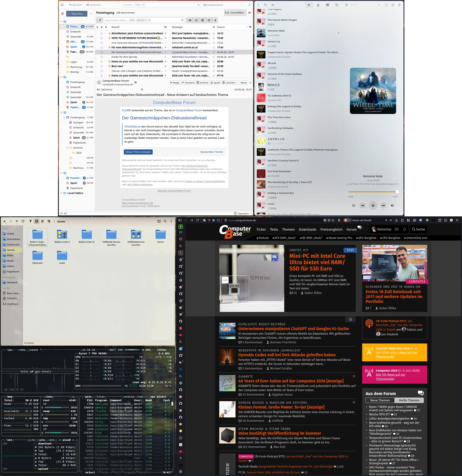This screenshot has height=476, width=462.
Task: Open the column chooser icon beside Datum
Action: (250, 27)
